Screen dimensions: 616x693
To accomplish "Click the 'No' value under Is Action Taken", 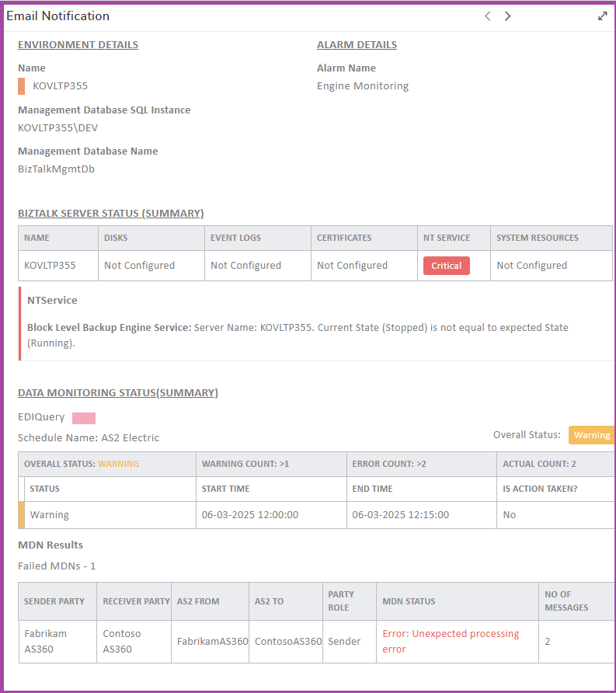I will 509,515.
